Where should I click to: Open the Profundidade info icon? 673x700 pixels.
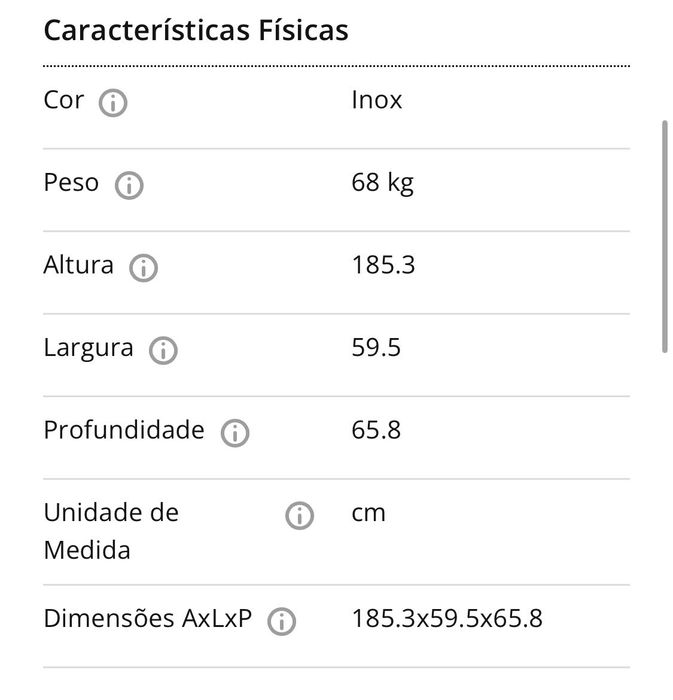coord(235,433)
